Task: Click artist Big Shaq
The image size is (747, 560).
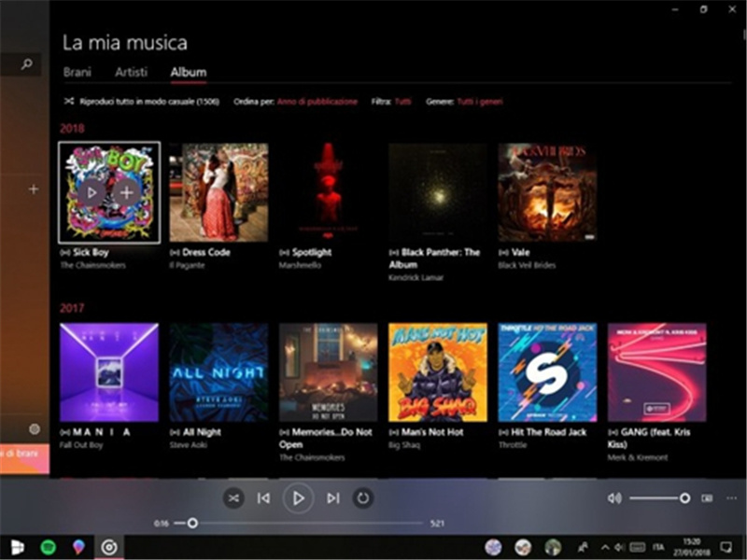Action: pyautogui.click(x=404, y=445)
